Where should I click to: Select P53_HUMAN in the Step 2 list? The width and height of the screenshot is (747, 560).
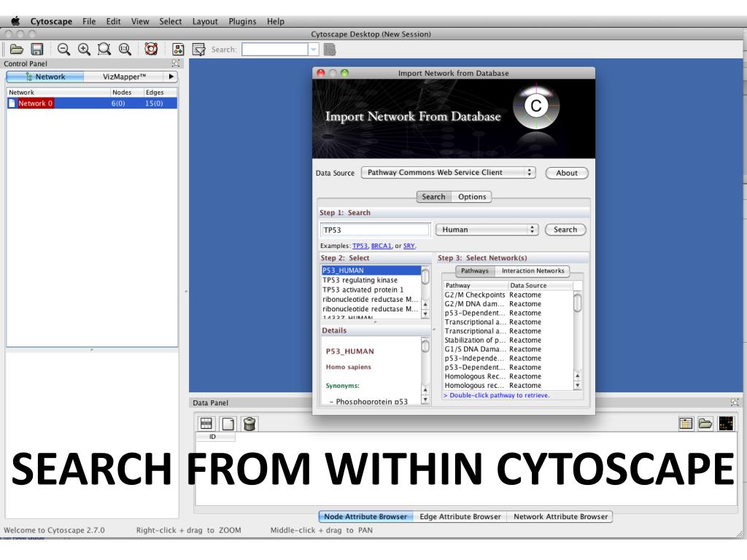[x=371, y=271]
